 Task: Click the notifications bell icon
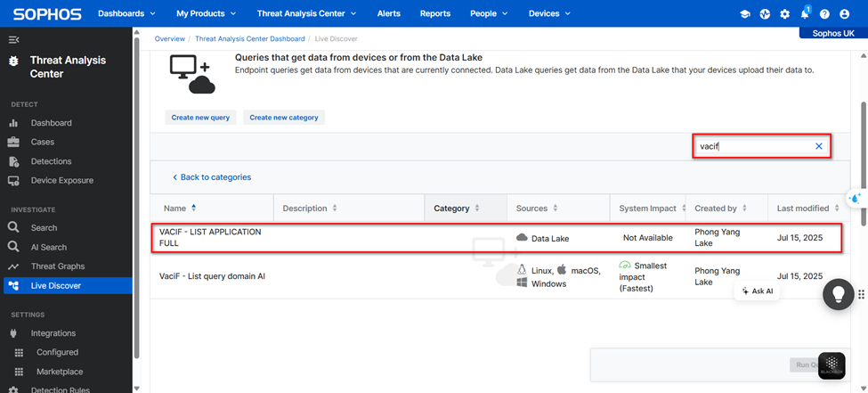pos(805,14)
